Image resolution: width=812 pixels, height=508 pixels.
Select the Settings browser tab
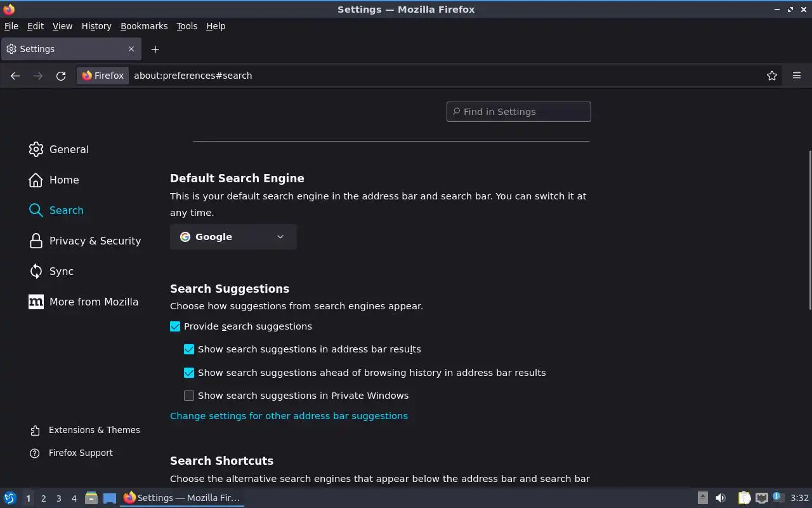[x=71, y=49]
